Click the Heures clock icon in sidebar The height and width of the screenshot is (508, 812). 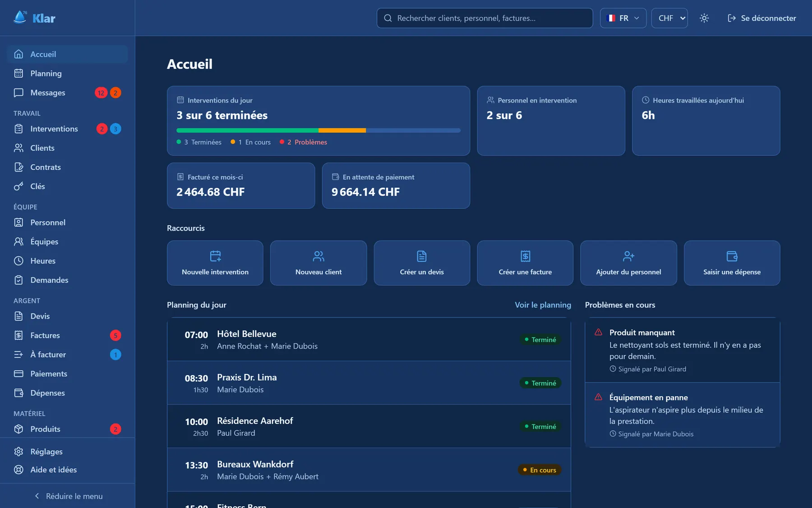(18, 261)
